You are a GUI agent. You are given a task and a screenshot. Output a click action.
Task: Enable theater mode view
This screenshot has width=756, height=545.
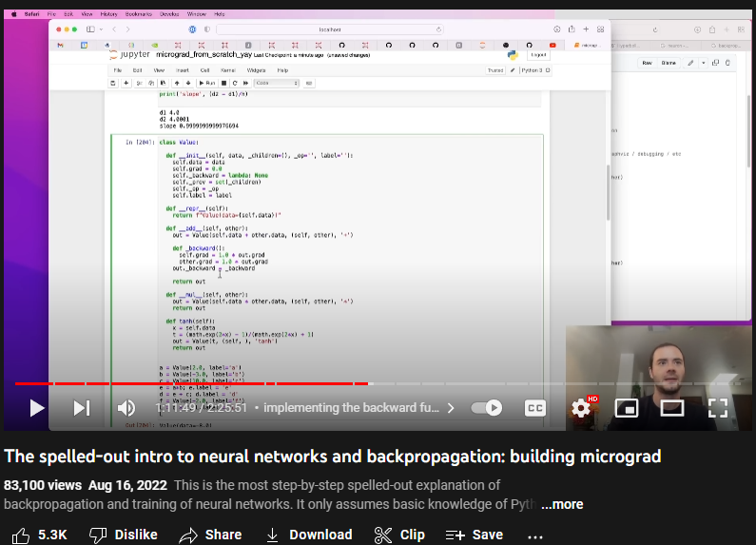point(672,408)
